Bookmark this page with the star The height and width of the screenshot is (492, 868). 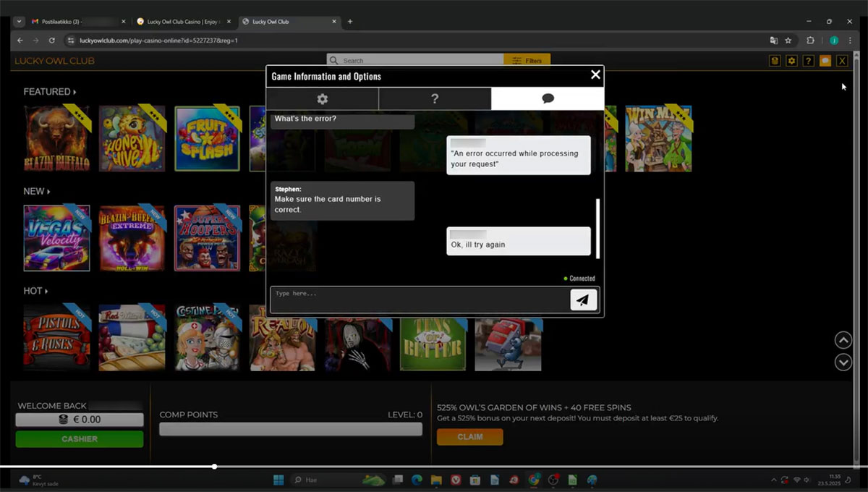coord(788,41)
